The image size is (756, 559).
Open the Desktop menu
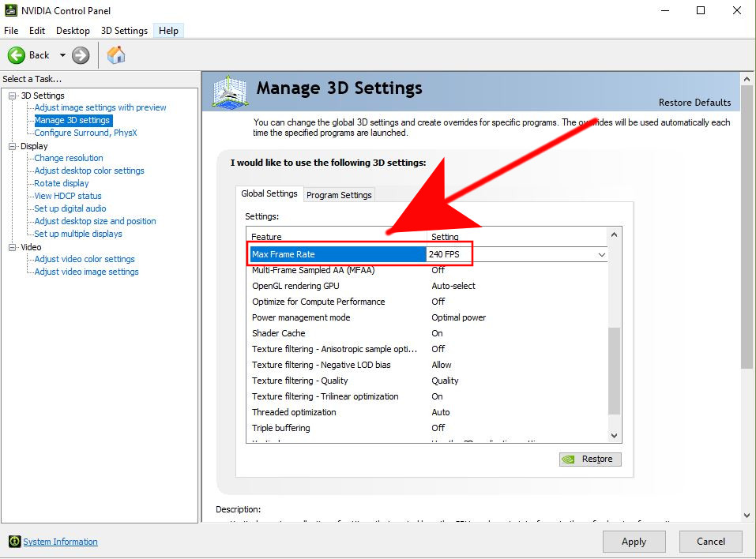[73, 30]
